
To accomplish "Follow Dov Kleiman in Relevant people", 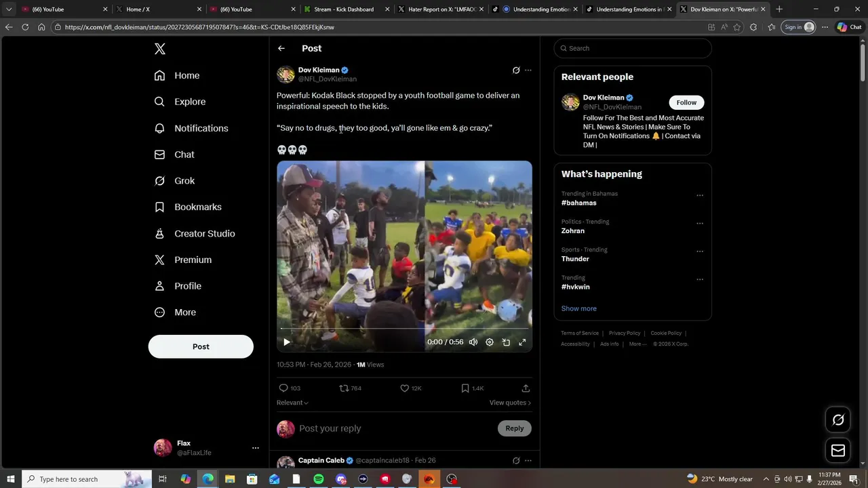I will coord(686,102).
